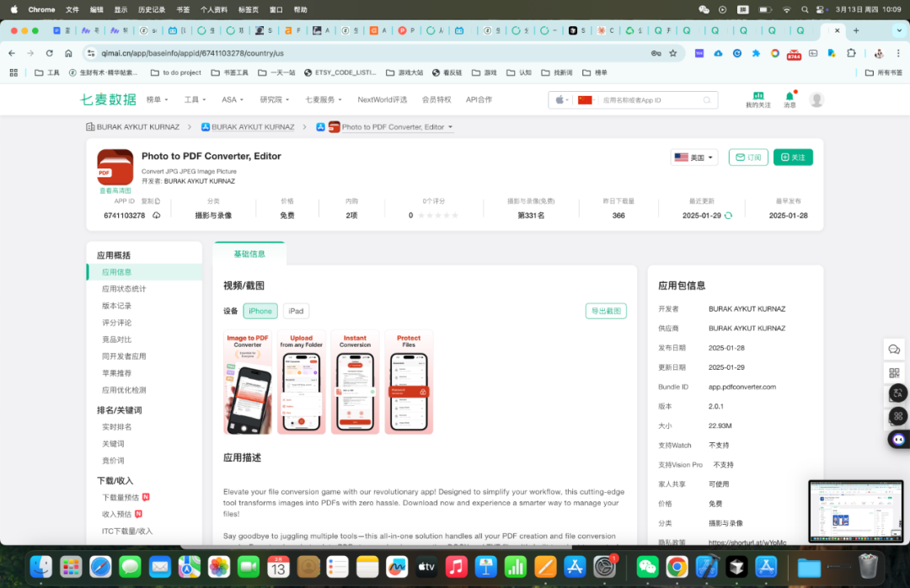Screen dimensions: 910x588
Task: Open the QR code floating side icon
Action: coord(894,372)
